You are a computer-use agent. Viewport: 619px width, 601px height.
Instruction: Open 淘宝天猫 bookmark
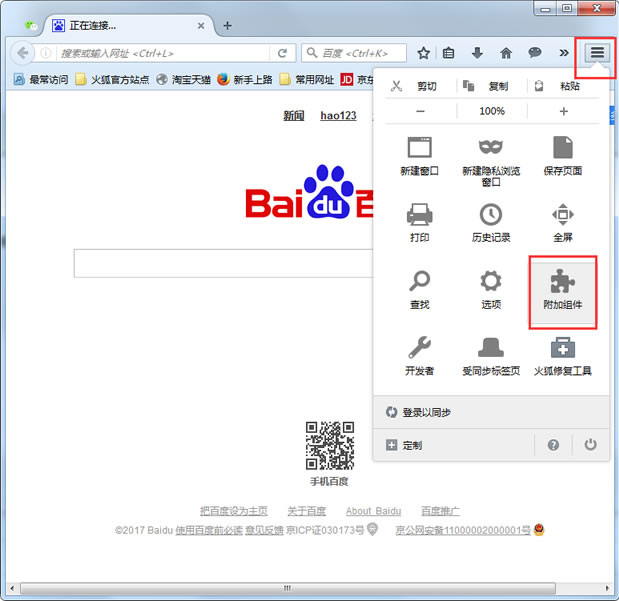[183, 79]
